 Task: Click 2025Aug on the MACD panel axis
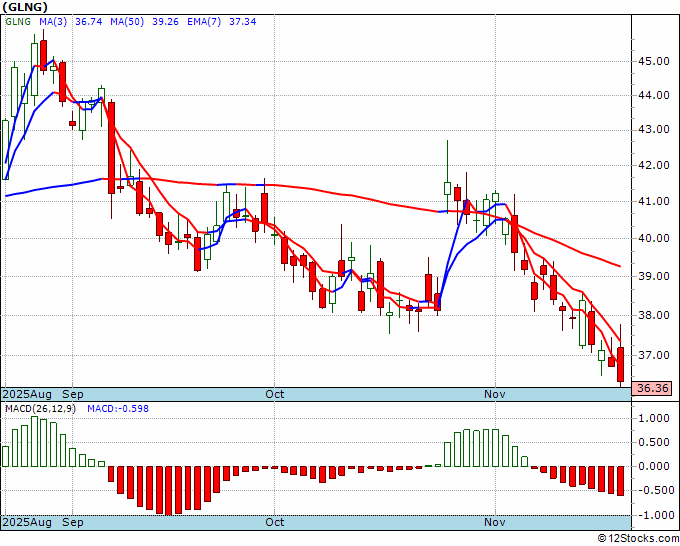click(27, 522)
